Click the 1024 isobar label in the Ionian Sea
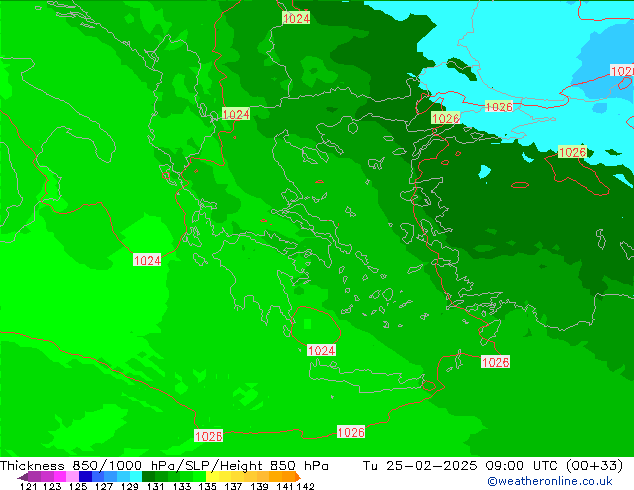634x490 pixels. coord(147,260)
